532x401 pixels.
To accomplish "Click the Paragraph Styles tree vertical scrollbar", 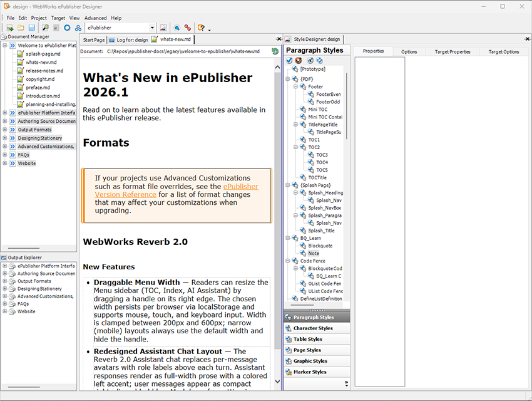I will (x=346, y=106).
